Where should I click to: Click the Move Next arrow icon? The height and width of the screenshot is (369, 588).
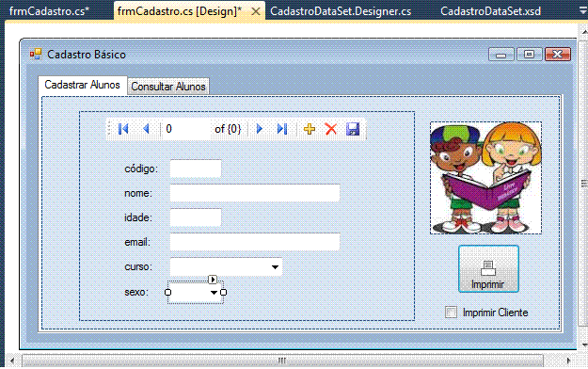[259, 129]
